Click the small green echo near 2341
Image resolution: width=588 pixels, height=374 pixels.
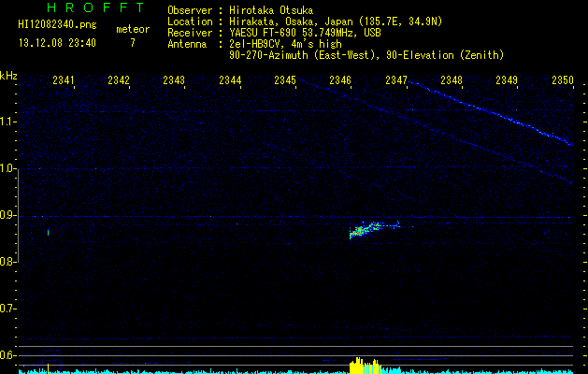pyautogui.click(x=48, y=232)
